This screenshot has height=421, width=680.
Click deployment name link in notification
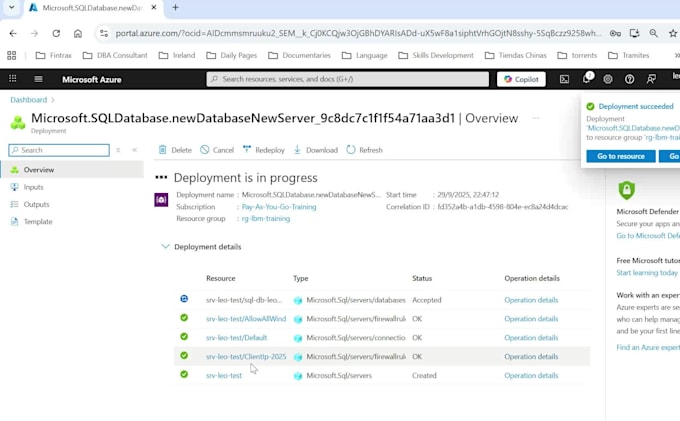click(633, 128)
